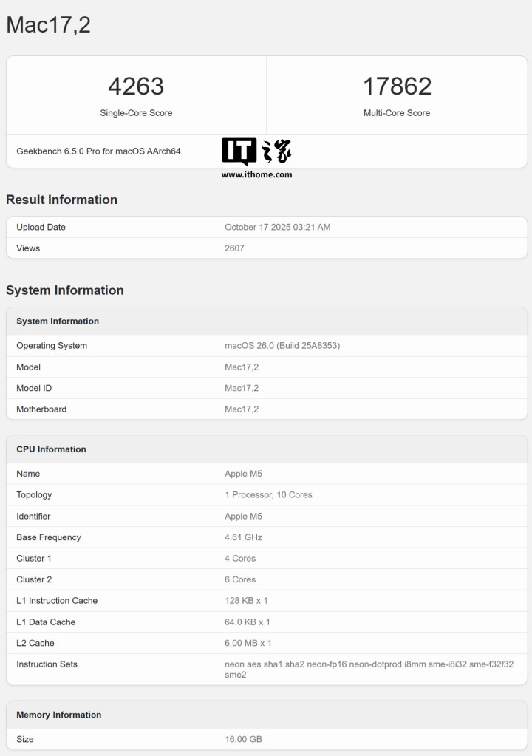Select the 64.0 KB x 1 value
Viewport: 532px width, 756px height.
click(x=248, y=622)
